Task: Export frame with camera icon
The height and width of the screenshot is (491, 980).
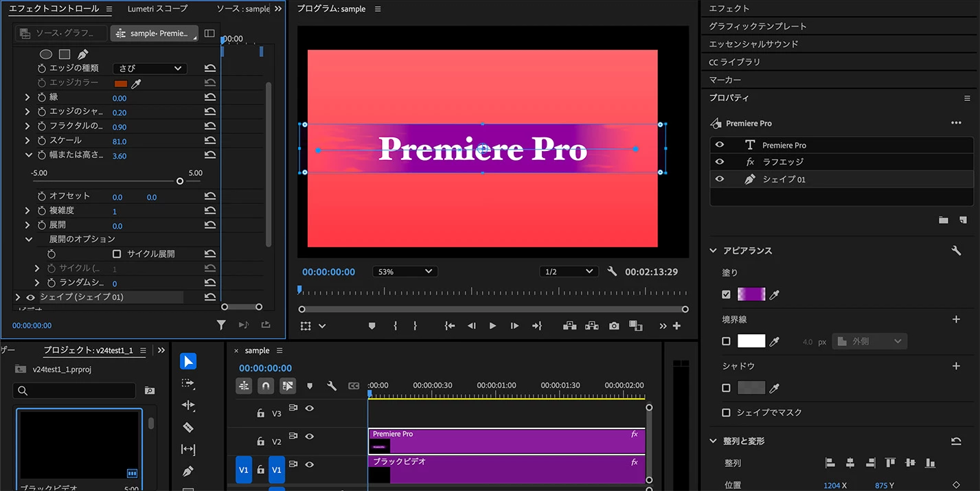Action: (614, 326)
